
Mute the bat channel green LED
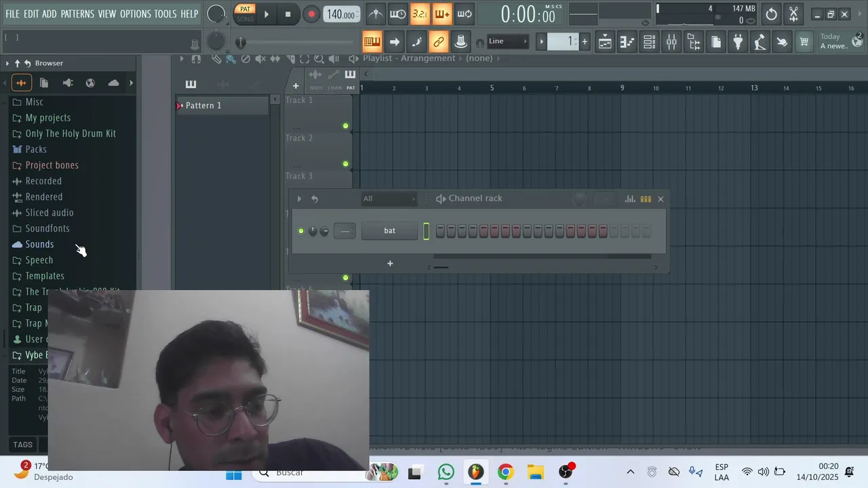click(301, 231)
